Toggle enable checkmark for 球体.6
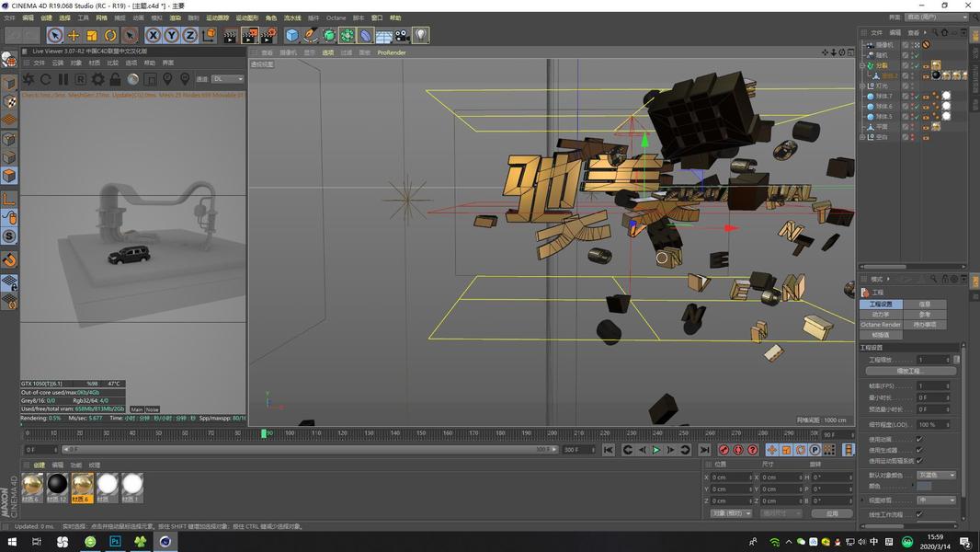Viewport: 980px width, 552px height. pyautogui.click(x=917, y=107)
